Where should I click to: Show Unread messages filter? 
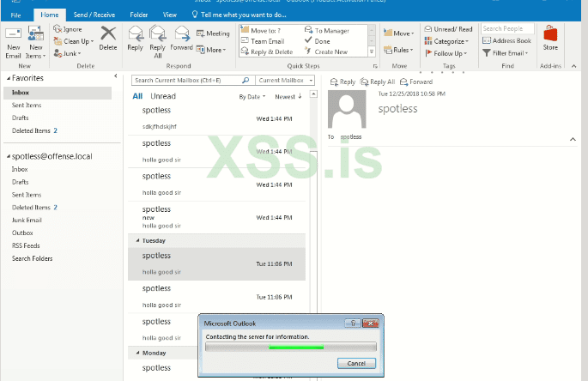tap(163, 96)
